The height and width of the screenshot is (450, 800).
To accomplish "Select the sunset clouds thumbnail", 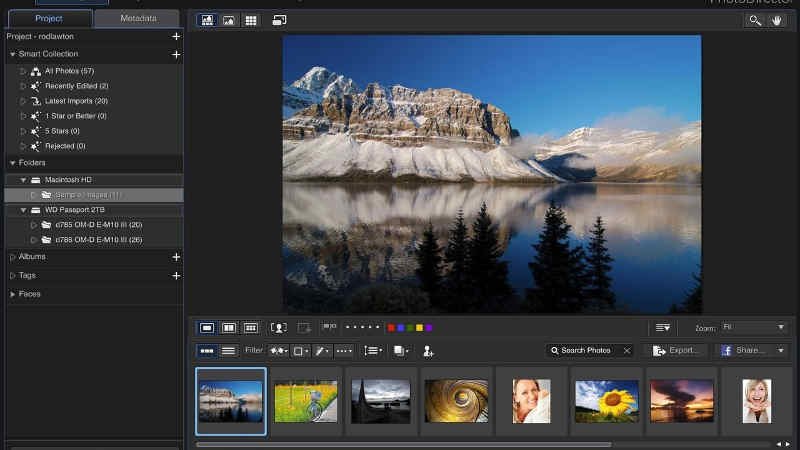I will (x=682, y=401).
